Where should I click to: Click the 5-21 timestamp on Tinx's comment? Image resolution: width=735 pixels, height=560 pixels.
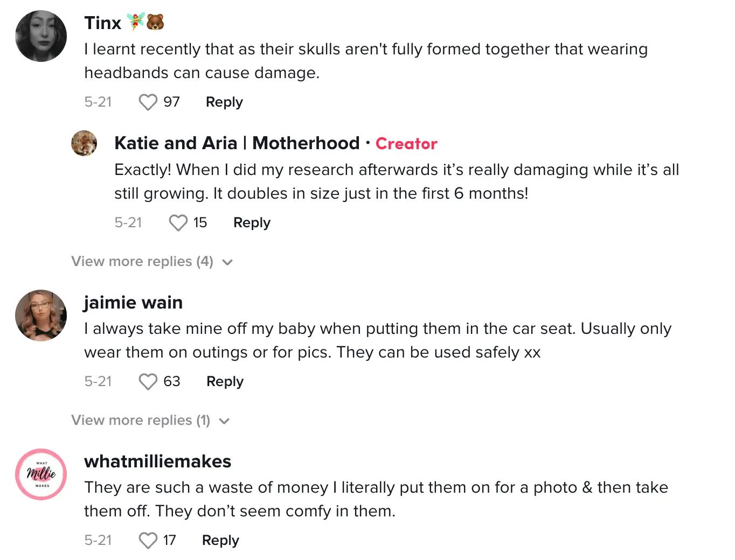pyautogui.click(x=98, y=102)
